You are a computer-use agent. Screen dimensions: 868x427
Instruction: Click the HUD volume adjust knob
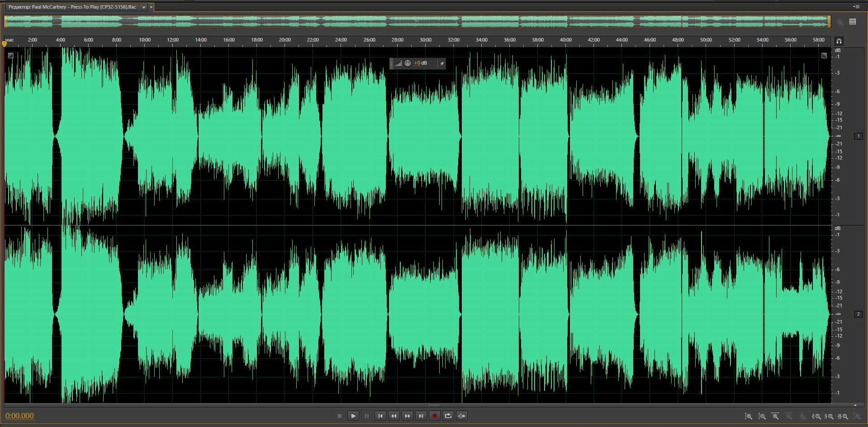408,63
